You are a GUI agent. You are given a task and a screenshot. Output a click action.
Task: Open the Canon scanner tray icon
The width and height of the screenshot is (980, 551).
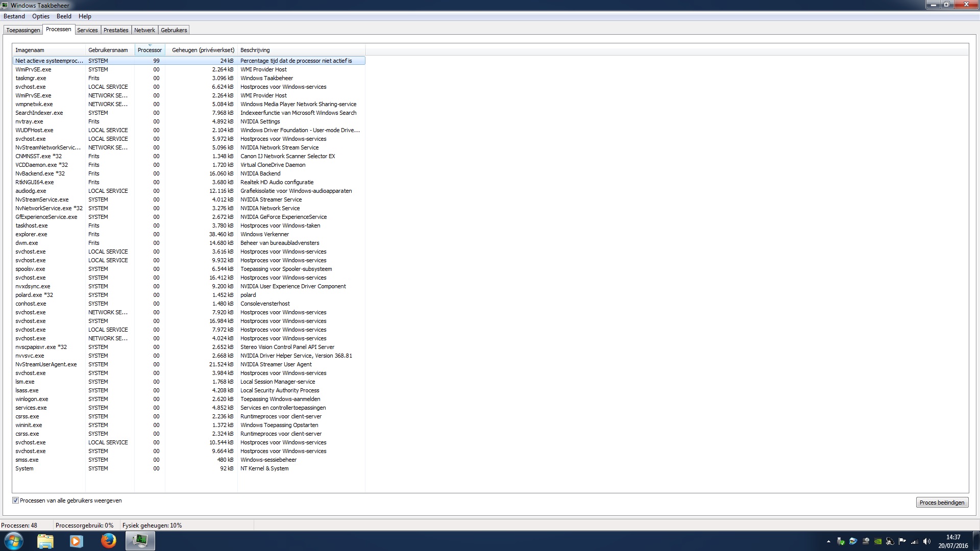pyautogui.click(x=853, y=541)
